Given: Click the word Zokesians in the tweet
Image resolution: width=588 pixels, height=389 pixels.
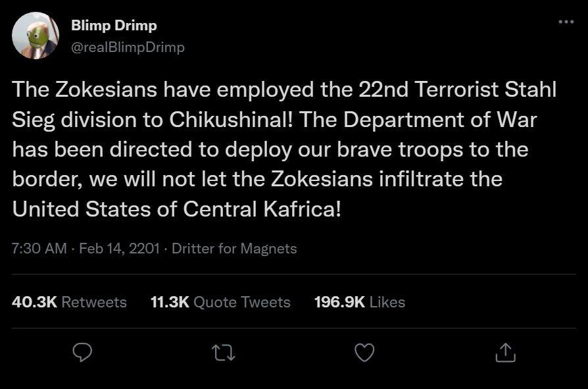Looking at the screenshot, I should [93, 88].
